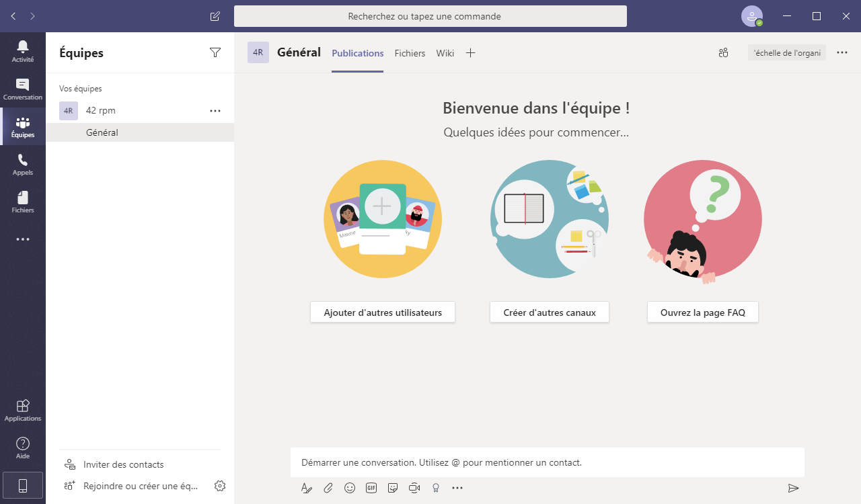Open extra messaging options with the ellipsis
The height and width of the screenshot is (504, 861).
(x=457, y=488)
